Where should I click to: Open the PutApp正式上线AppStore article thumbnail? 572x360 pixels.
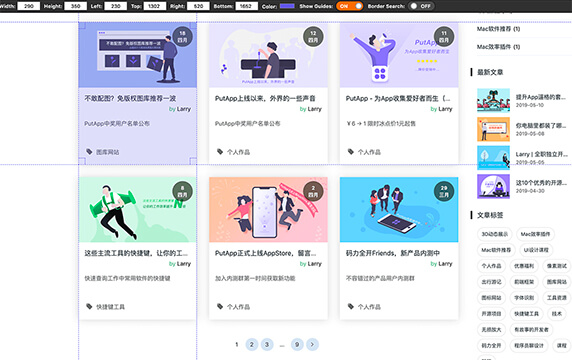coord(268,210)
